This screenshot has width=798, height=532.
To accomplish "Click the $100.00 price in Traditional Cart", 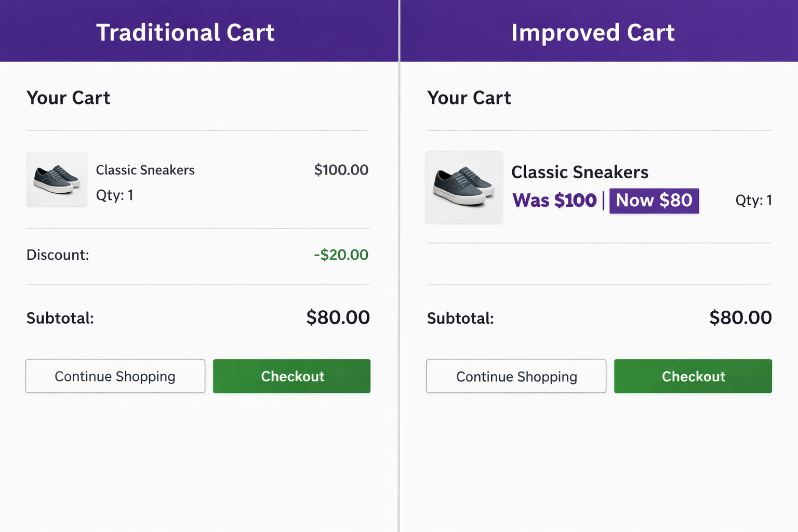I will coord(341,170).
